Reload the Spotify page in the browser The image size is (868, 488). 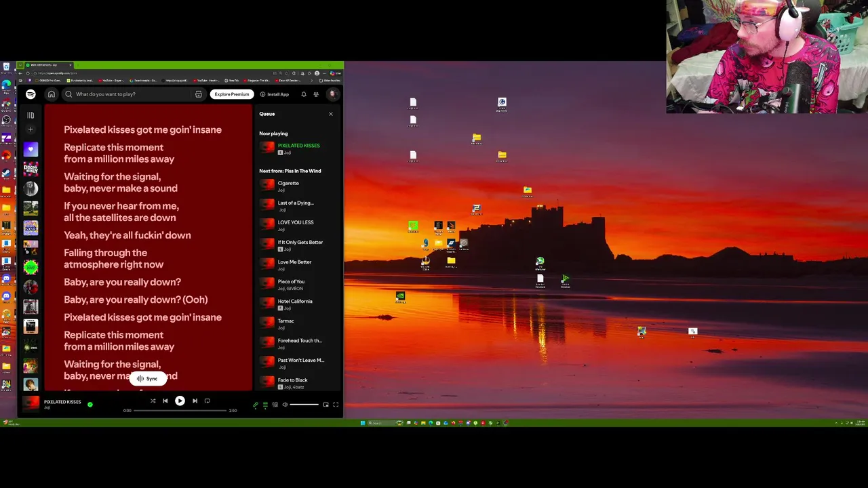[28, 73]
